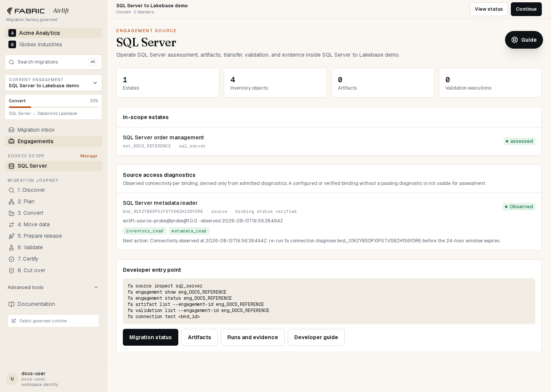The height and width of the screenshot is (392, 551).
Task: Click the Fabric governed runtime icon
Action: point(14,321)
